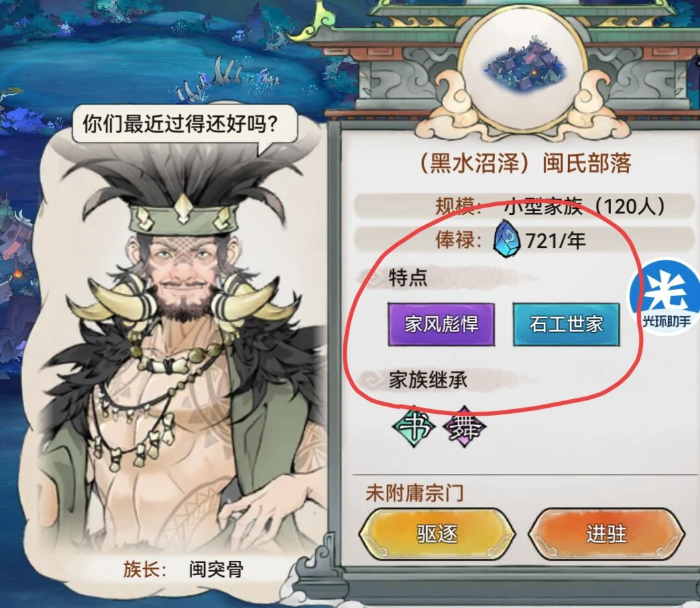Click the chief name 闽突骨
This screenshot has width=700, height=608.
click(x=216, y=569)
